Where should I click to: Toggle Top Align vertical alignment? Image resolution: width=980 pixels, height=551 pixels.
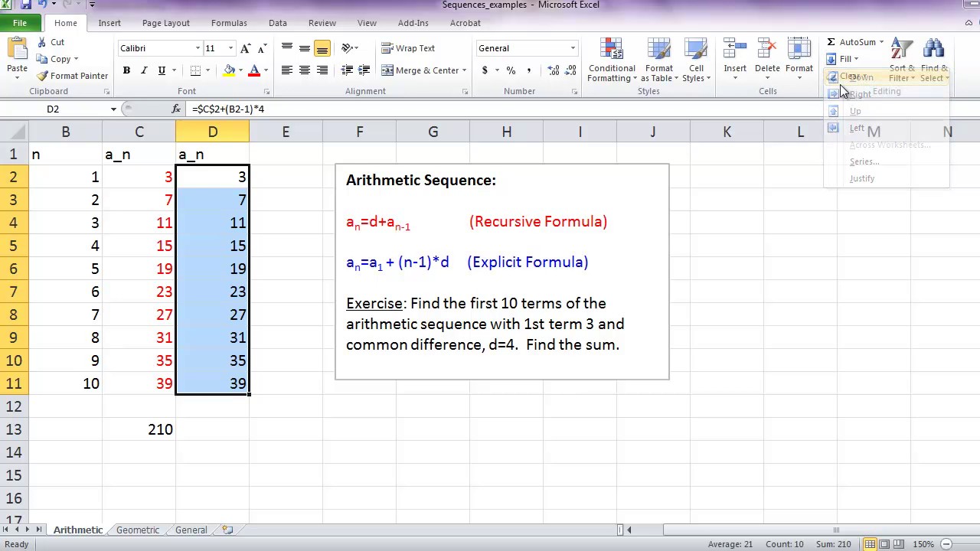(287, 48)
